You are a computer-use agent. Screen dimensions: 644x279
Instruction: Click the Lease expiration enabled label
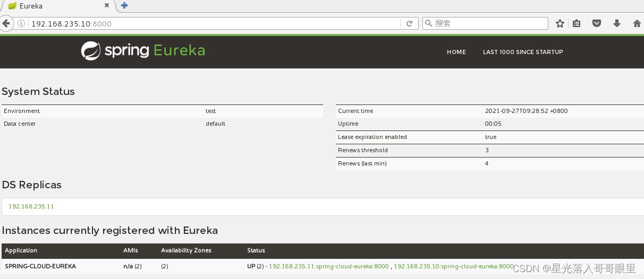point(372,137)
